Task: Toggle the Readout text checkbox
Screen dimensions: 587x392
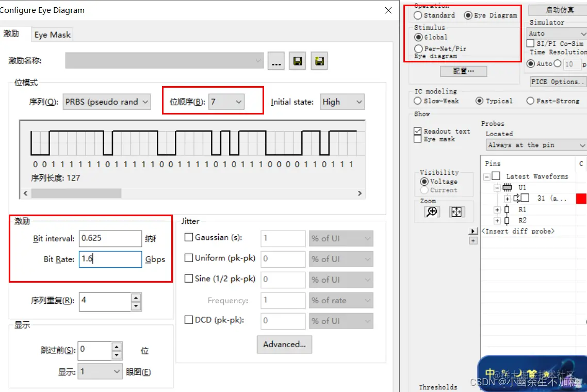Action: click(418, 131)
